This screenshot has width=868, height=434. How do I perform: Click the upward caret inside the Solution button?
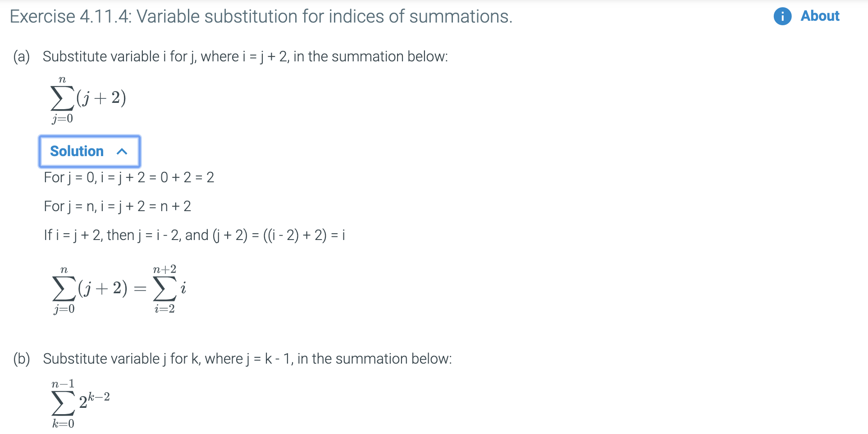[x=121, y=152]
